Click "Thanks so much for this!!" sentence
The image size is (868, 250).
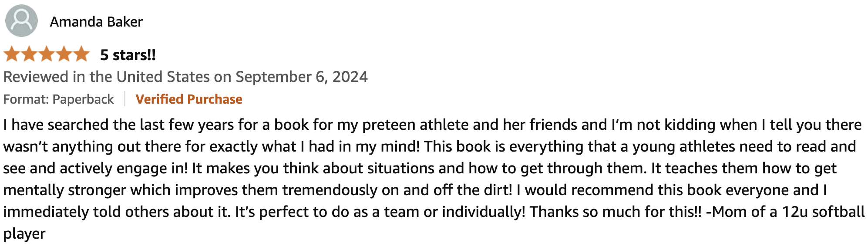tap(616, 212)
